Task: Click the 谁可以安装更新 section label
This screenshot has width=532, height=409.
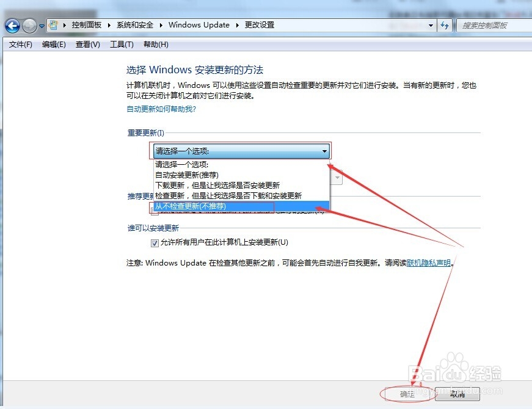Action: coord(153,228)
